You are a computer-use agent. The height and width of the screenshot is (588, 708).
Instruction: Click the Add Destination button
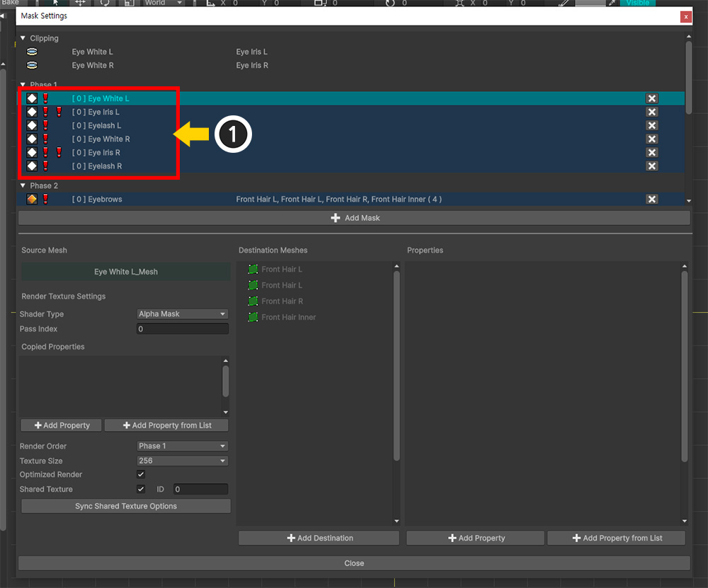pyautogui.click(x=319, y=538)
